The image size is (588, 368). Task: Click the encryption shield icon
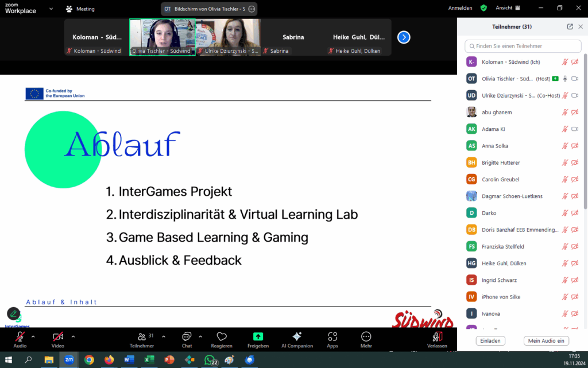pos(483,8)
